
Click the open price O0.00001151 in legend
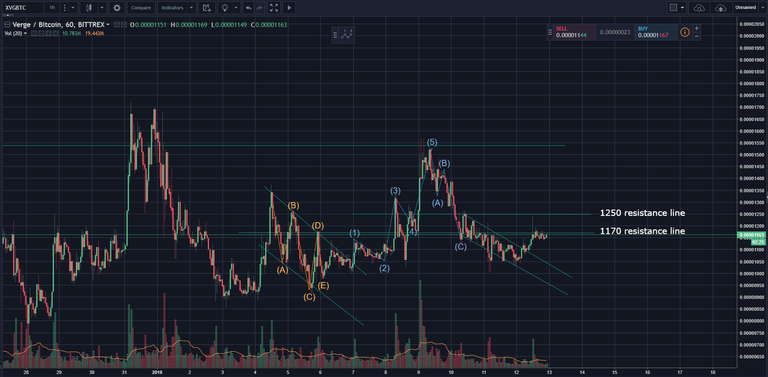coord(149,24)
